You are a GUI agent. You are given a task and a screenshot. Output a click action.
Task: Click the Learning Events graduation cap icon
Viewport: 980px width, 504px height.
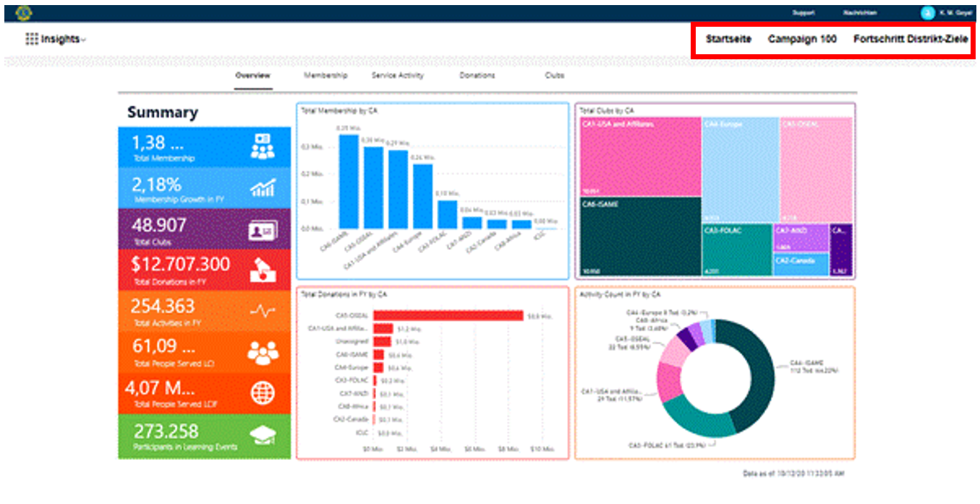click(x=262, y=436)
